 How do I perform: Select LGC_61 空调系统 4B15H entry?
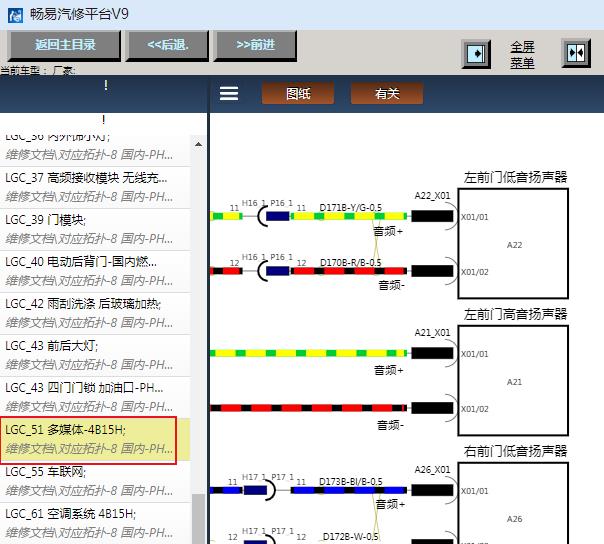point(95,524)
